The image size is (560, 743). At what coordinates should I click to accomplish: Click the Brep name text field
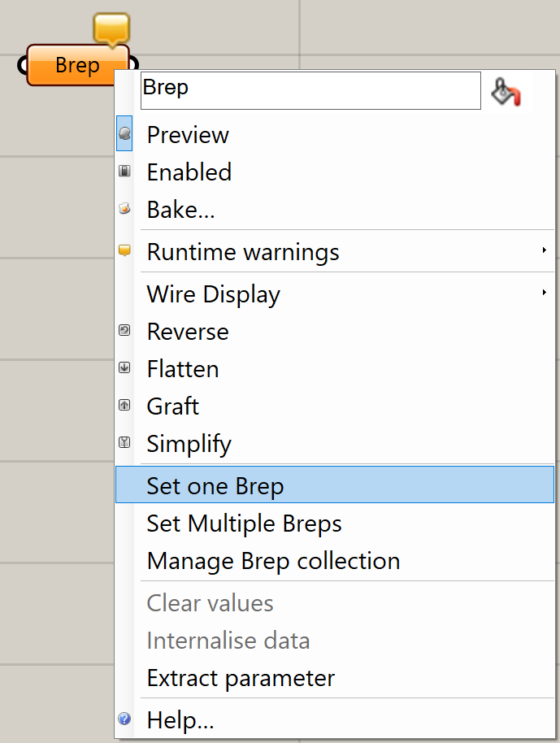310,89
